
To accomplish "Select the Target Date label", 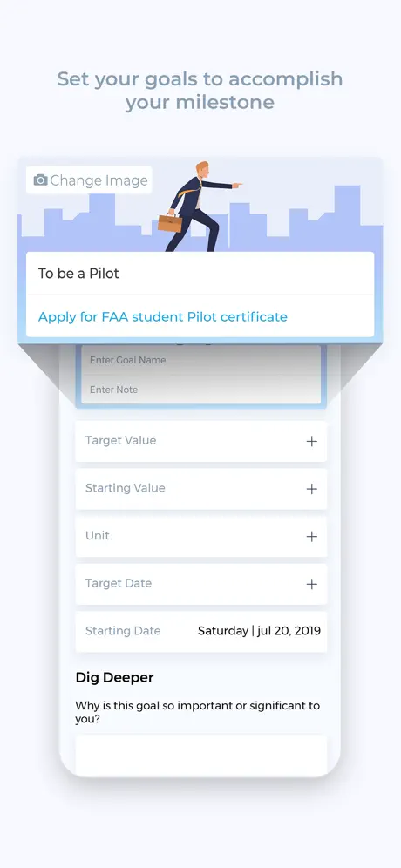I will click(119, 583).
